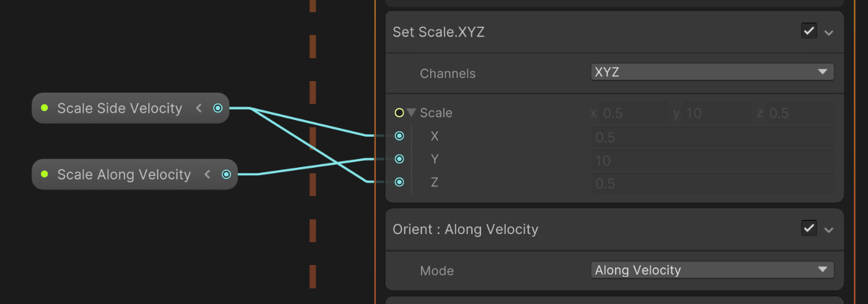Click green dot on Scale Along Velocity node
Screen dimensions: 868x304
(45, 174)
